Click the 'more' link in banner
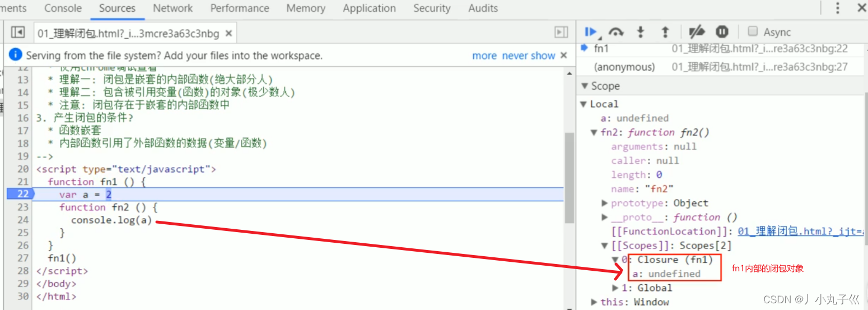 point(484,55)
